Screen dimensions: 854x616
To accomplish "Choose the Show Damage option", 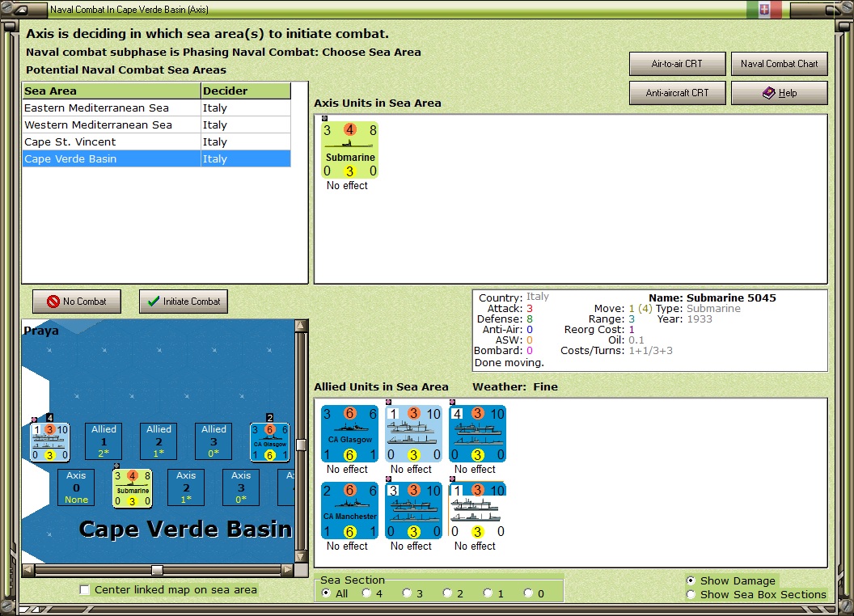I will pyautogui.click(x=691, y=580).
